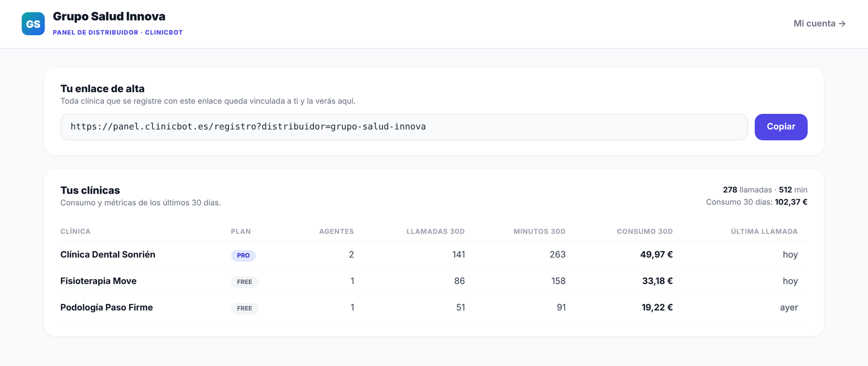The width and height of the screenshot is (868, 366).
Task: Click the last-call hoy for Fisioterapia Move
Action: pos(790,281)
